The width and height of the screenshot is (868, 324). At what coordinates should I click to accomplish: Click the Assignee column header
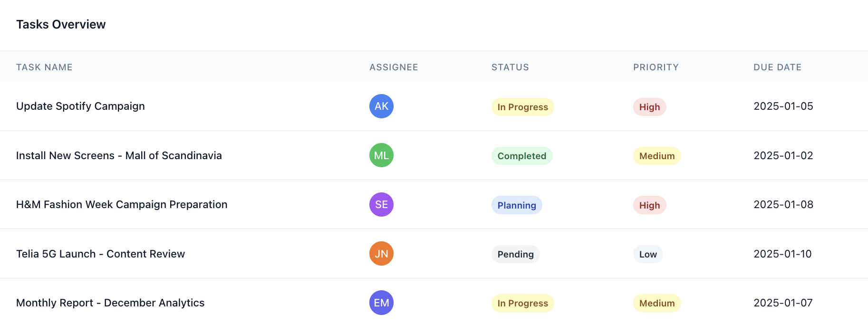coord(393,67)
